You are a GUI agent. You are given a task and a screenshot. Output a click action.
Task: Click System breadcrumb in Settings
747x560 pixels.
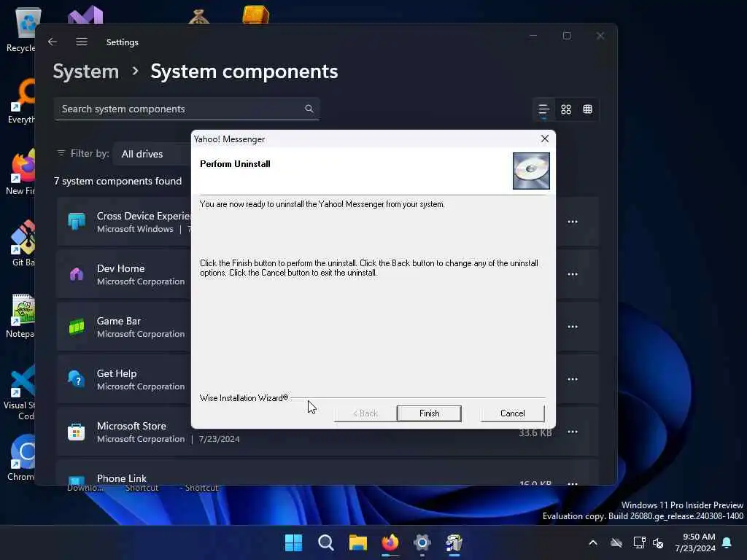click(x=86, y=71)
